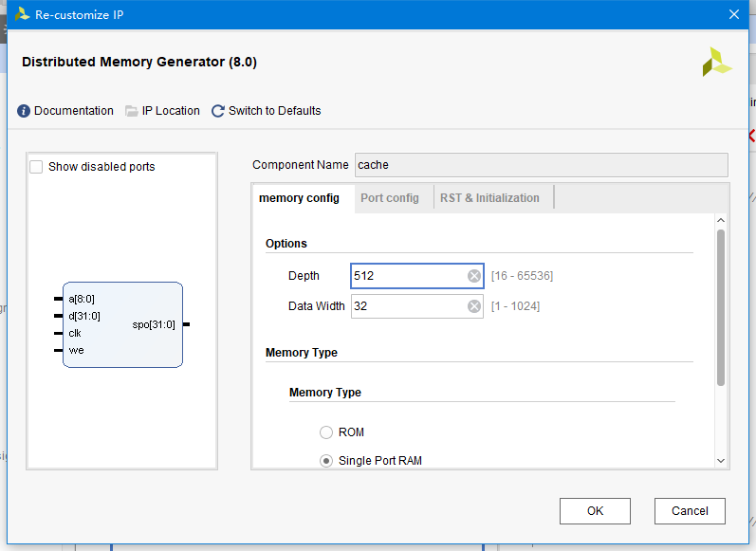Screen dimensions: 756x551
Task: Click the vertical scrollbar thumb in the options panel
Action: tap(721, 307)
